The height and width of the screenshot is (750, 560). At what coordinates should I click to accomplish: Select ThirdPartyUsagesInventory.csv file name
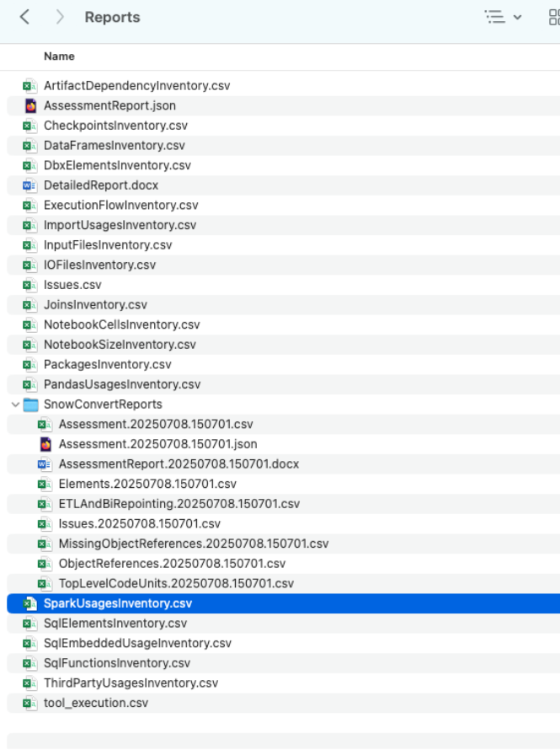click(131, 684)
